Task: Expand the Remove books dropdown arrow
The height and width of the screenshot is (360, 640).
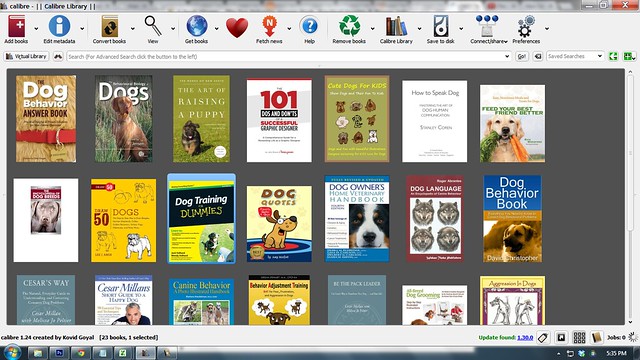Action: [x=372, y=29]
